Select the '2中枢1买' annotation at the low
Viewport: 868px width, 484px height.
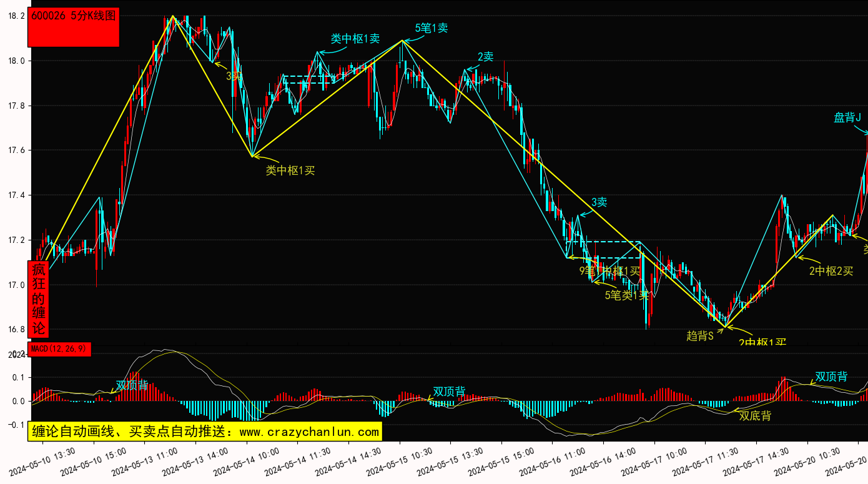[x=762, y=342]
